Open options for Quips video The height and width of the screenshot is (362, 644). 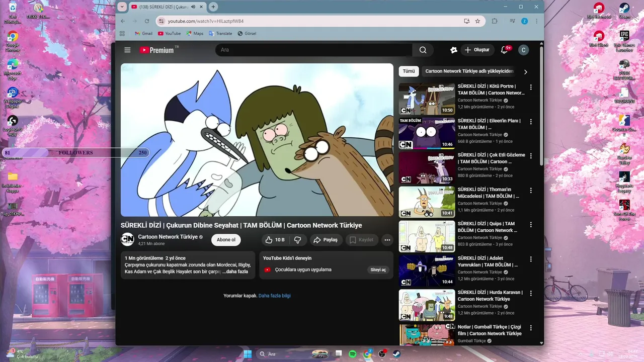tap(530, 224)
